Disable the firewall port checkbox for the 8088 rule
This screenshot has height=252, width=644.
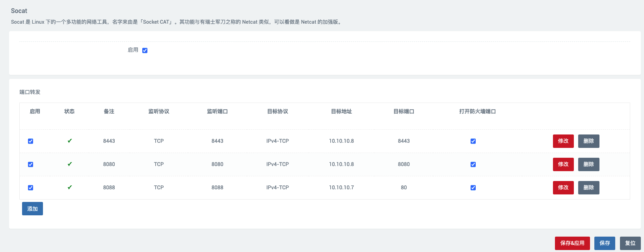point(473,188)
